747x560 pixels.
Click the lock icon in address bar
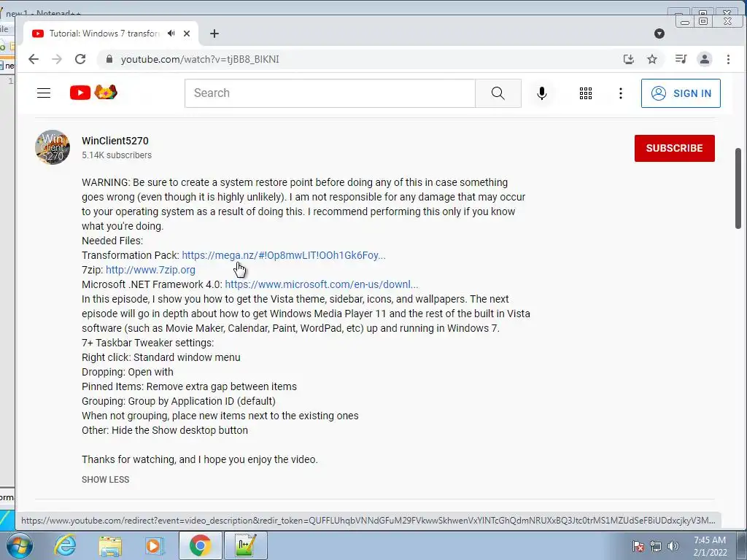coord(109,59)
